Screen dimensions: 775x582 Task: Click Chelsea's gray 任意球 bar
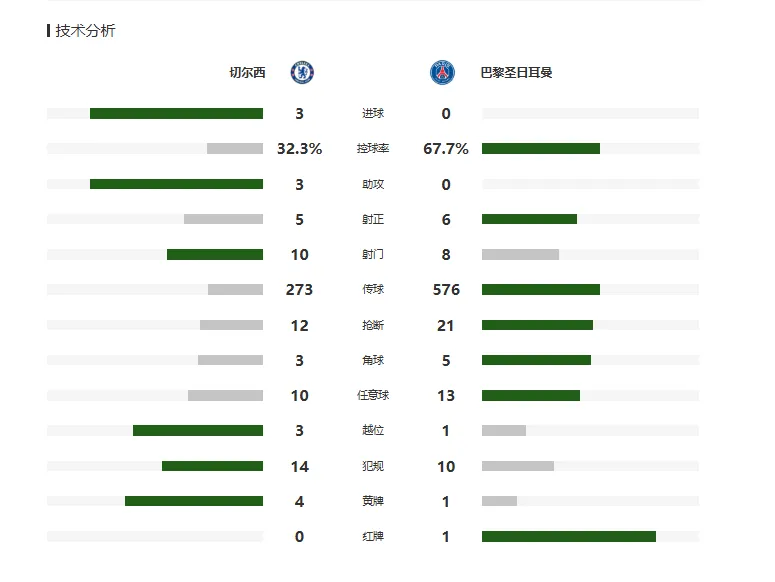point(225,395)
